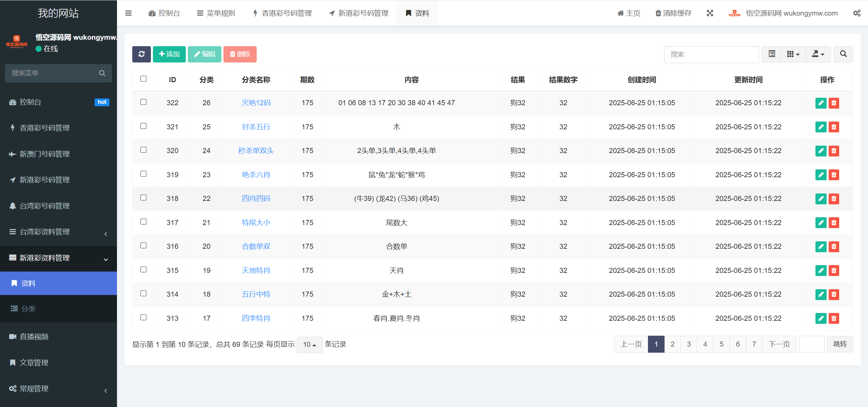Toggle table list view icon
The image size is (868, 407).
click(x=772, y=54)
